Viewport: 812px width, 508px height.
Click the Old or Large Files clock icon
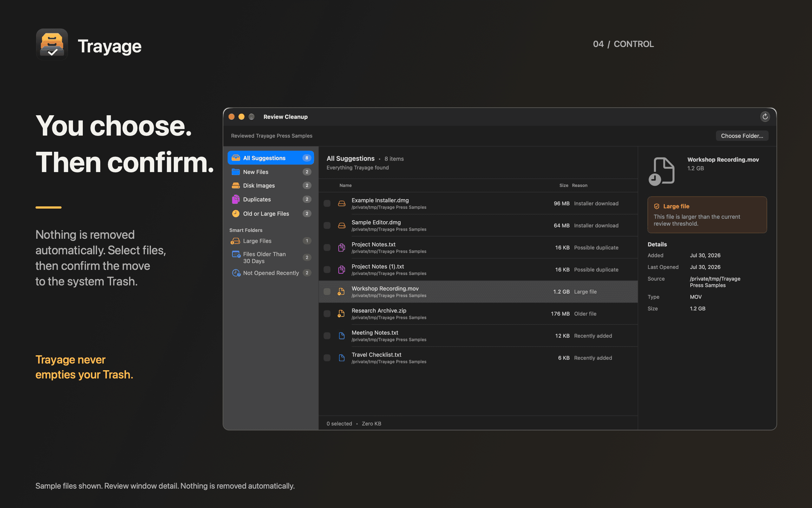point(236,213)
